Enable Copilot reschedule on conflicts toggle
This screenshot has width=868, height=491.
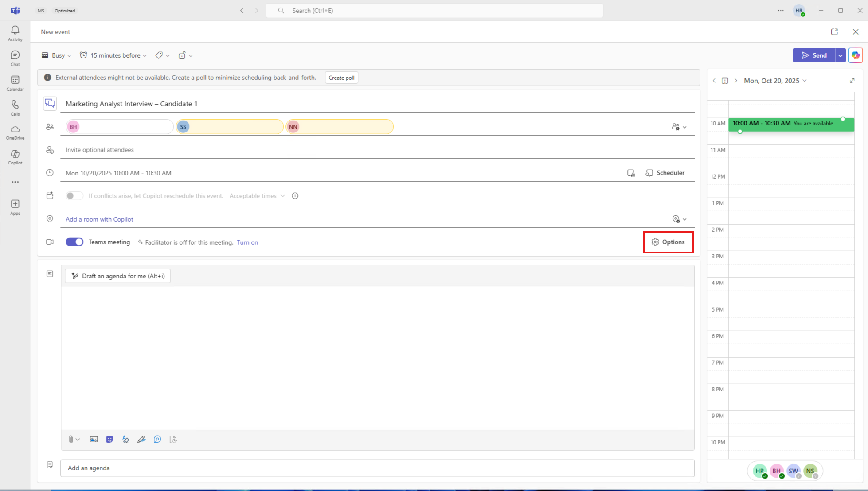(74, 196)
